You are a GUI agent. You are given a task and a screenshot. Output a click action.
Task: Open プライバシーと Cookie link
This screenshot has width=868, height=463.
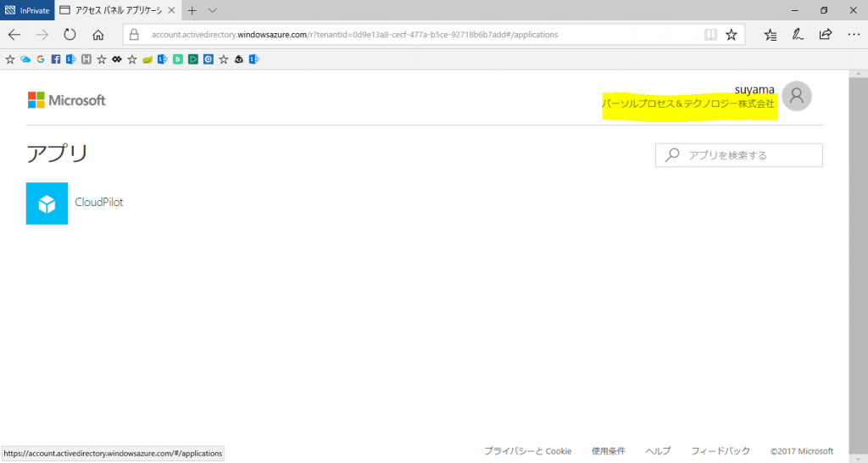(527, 451)
